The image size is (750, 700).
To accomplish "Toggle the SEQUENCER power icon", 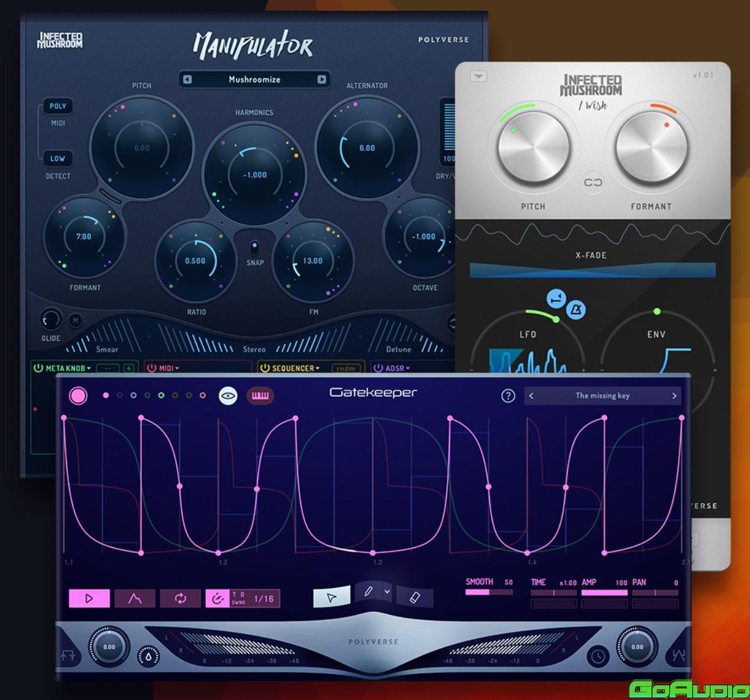I will pos(265,368).
